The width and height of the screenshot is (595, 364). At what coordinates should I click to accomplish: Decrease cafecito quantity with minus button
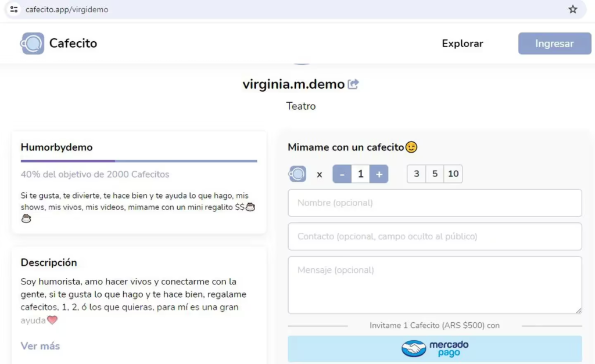coord(342,174)
